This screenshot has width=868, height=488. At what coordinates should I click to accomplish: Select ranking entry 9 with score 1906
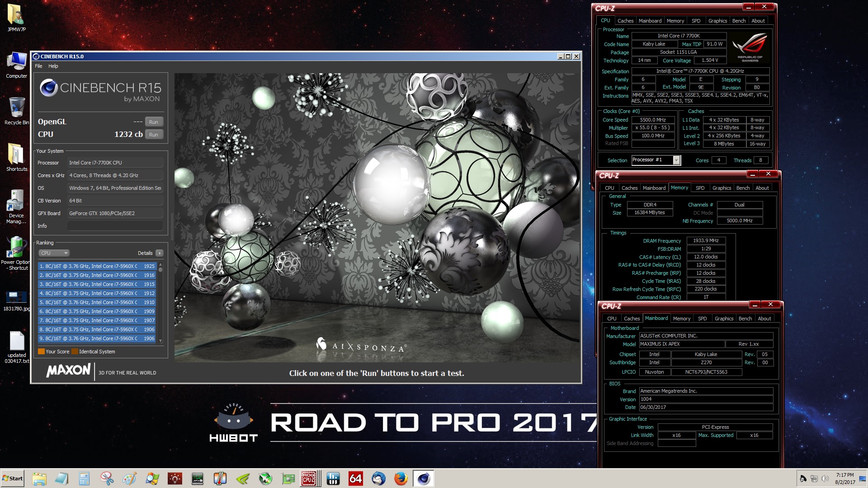click(x=97, y=338)
